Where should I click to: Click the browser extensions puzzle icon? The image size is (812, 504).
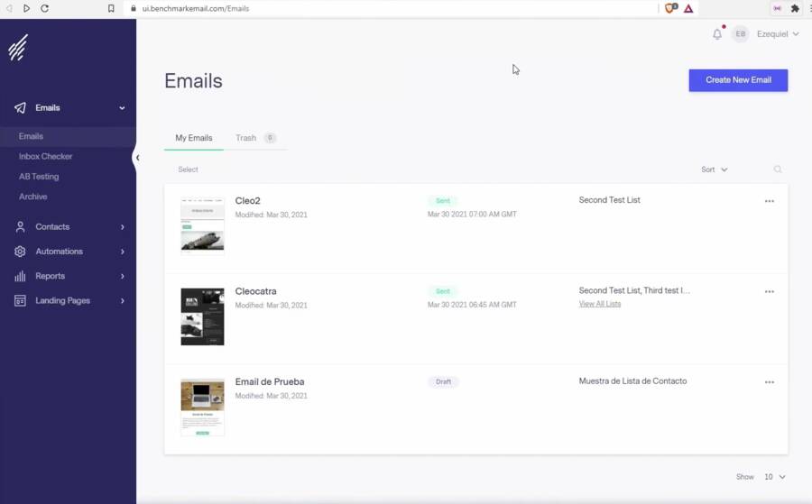point(795,8)
